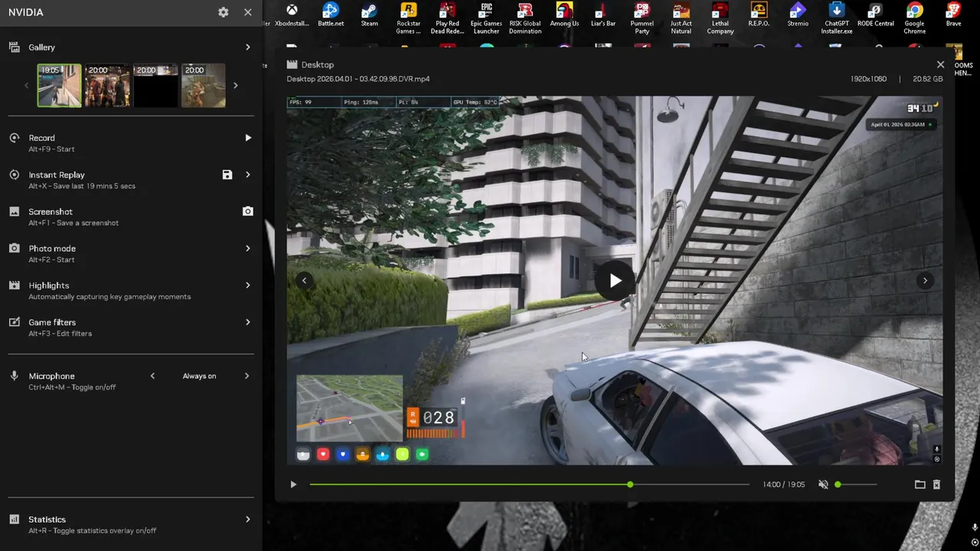Open ChatGPT Installer.exe shortcut
This screenshot has width=980, height=551.
[837, 18]
